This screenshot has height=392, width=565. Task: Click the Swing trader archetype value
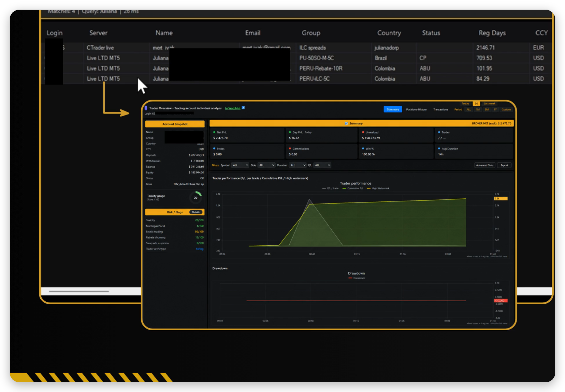pyautogui.click(x=200, y=249)
